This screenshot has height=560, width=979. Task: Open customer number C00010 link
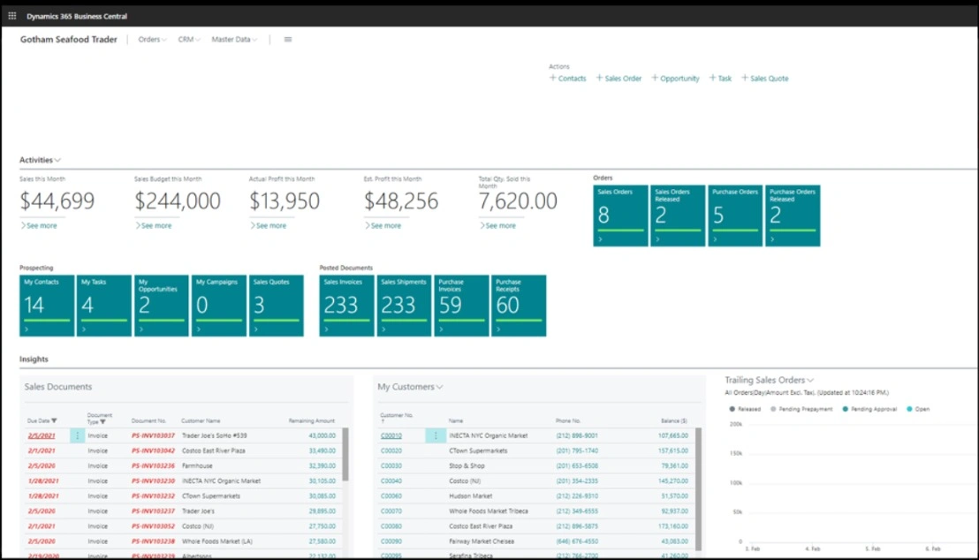pyautogui.click(x=391, y=435)
